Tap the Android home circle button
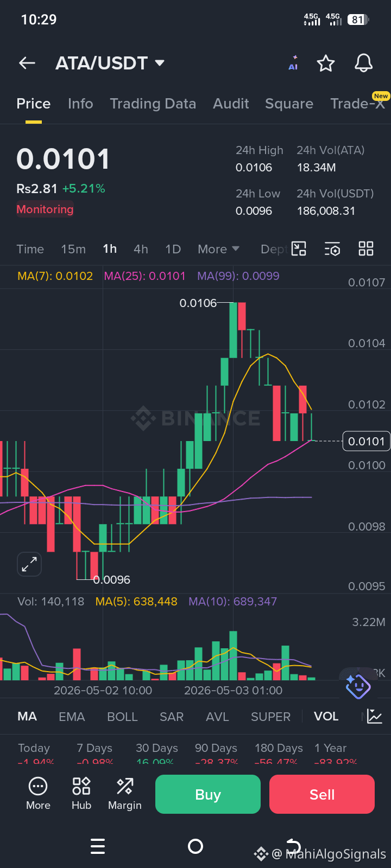 [x=195, y=846]
